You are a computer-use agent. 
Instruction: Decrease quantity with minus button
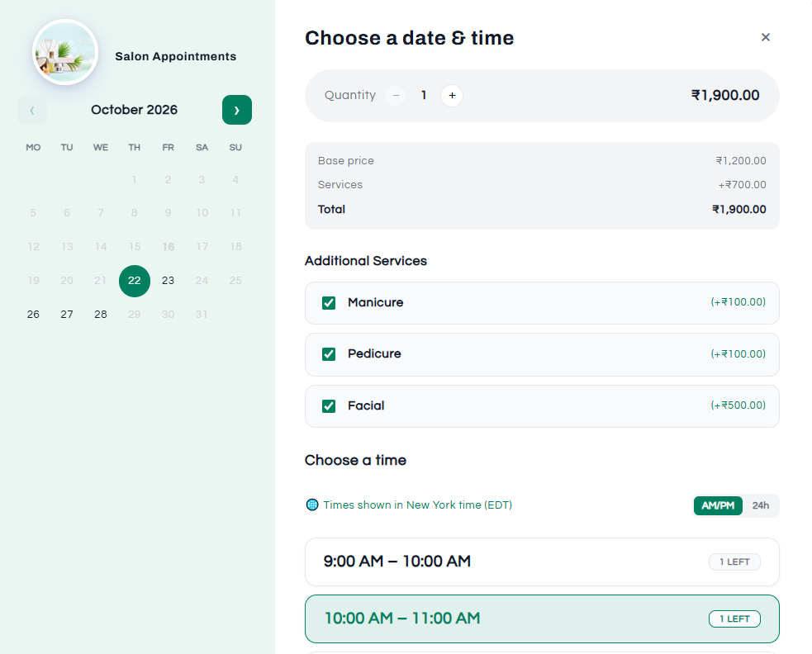click(396, 96)
